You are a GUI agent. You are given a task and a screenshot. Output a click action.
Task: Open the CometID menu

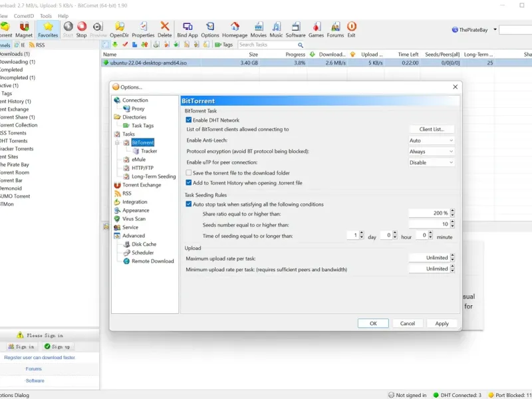click(24, 16)
